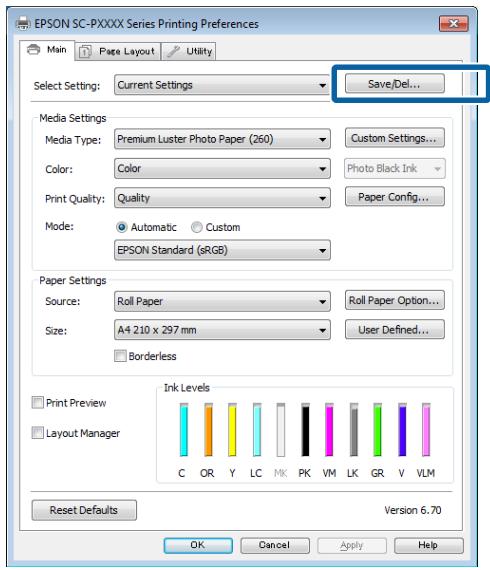Click the Vivid Magenta (VM) ink level bar
This screenshot has height=570, width=490.
[x=329, y=429]
